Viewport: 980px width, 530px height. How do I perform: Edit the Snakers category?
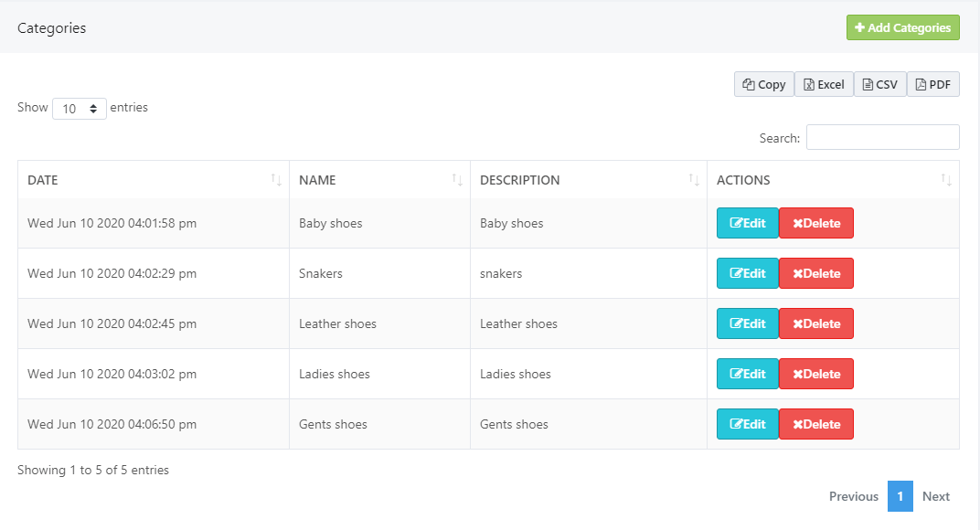[x=748, y=273]
